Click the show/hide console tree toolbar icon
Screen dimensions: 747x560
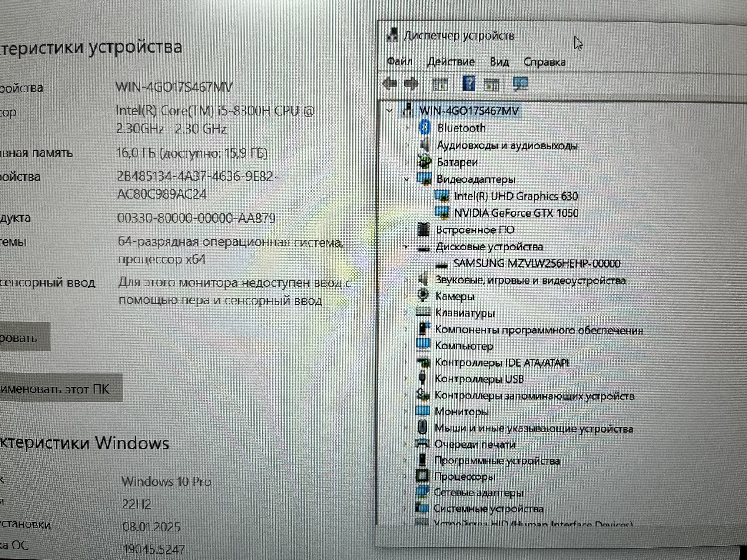440,84
